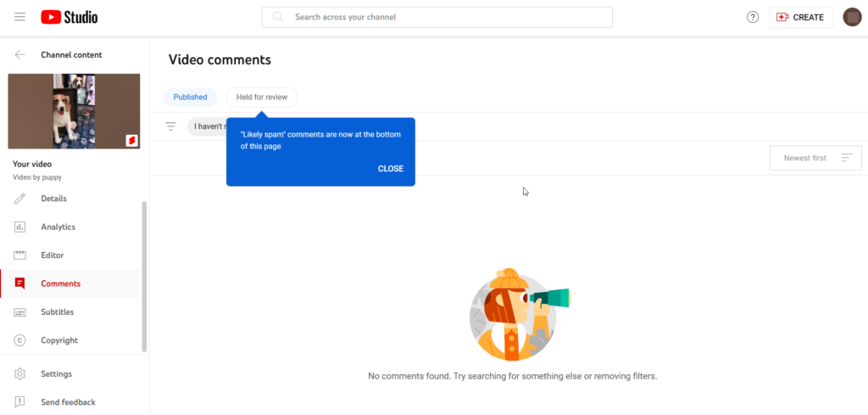The width and height of the screenshot is (868, 415).
Task: Click the YouTube Studio logo
Action: point(69,17)
